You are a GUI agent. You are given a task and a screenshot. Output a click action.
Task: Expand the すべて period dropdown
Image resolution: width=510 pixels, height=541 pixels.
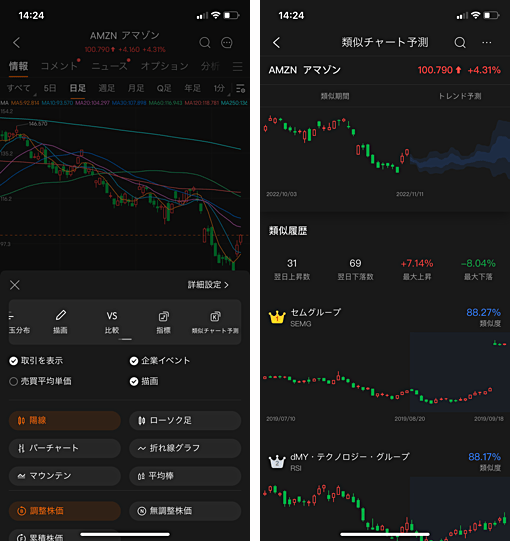[21, 89]
